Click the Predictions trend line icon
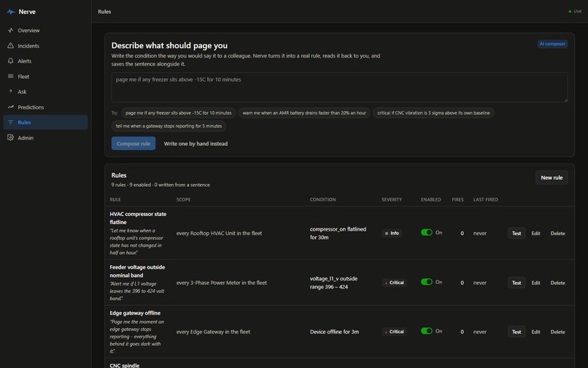This screenshot has width=588, height=368. tap(10, 107)
